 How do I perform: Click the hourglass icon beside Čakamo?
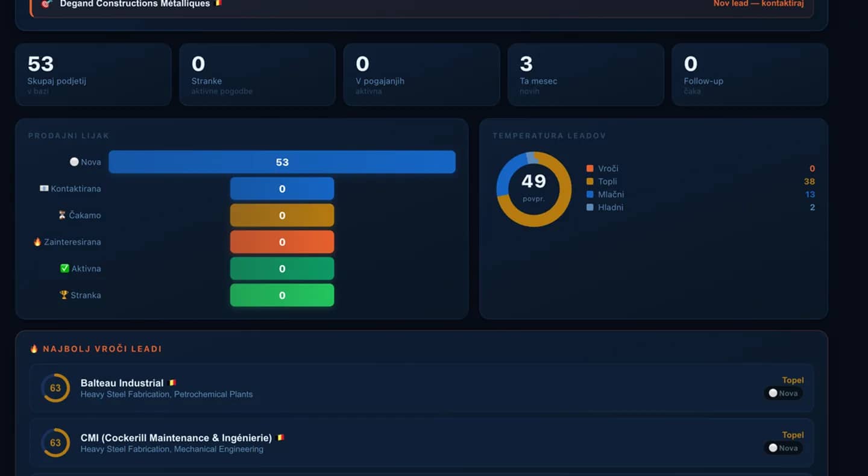pos(62,215)
